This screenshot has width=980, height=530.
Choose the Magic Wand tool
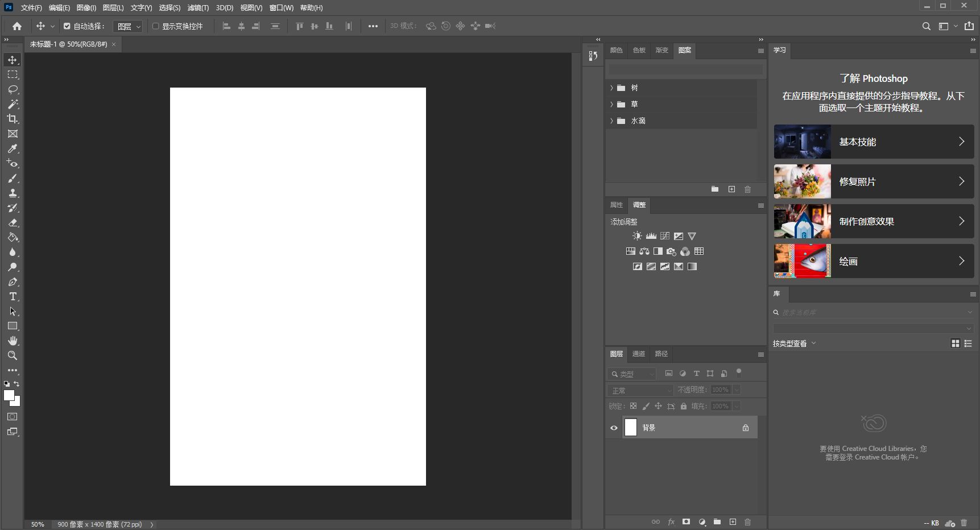coord(13,104)
